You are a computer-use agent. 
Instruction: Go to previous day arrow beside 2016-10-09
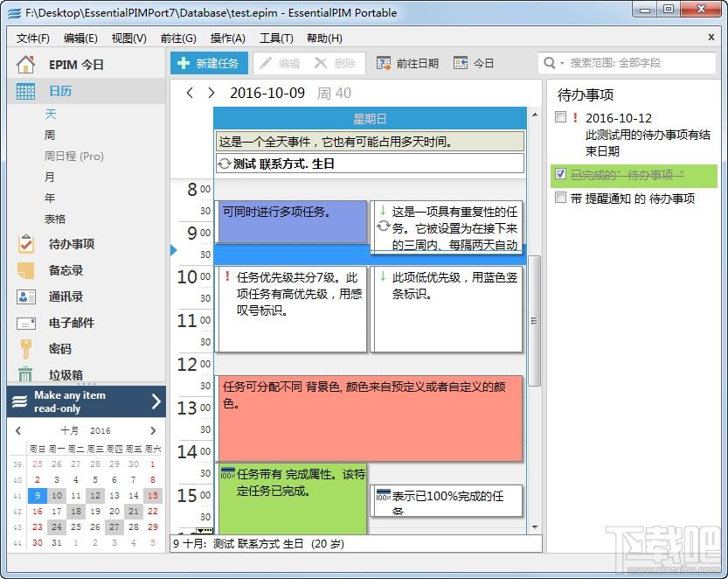click(190, 93)
